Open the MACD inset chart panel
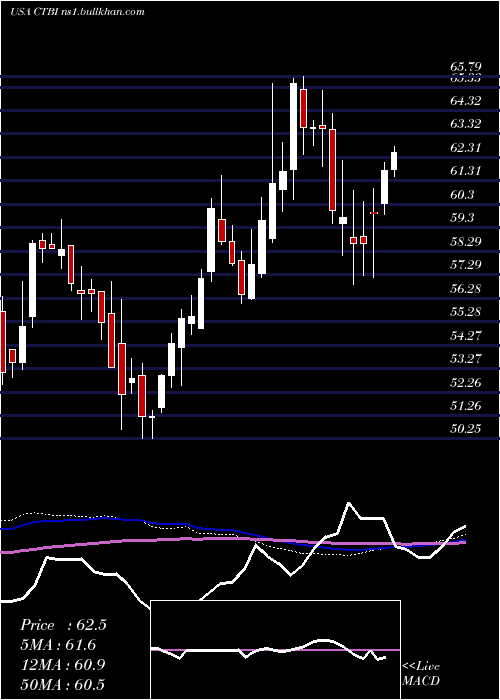Screen dimensions: 500x700 pos(275,650)
